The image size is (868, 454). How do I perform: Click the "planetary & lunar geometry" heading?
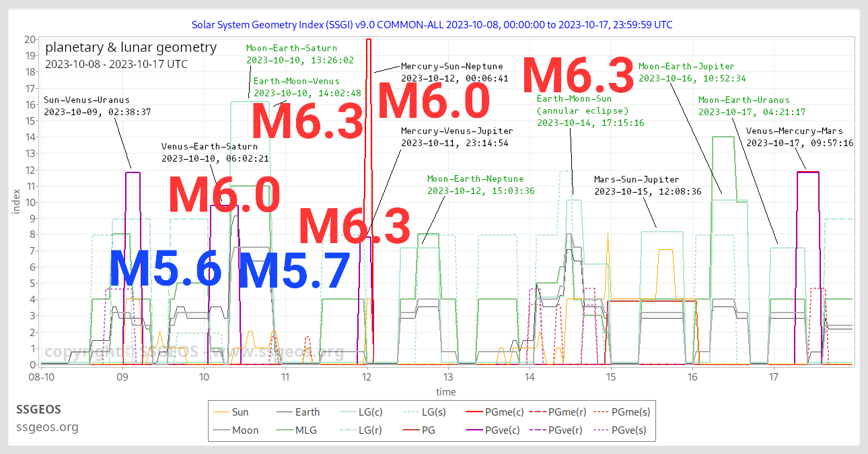point(131,48)
